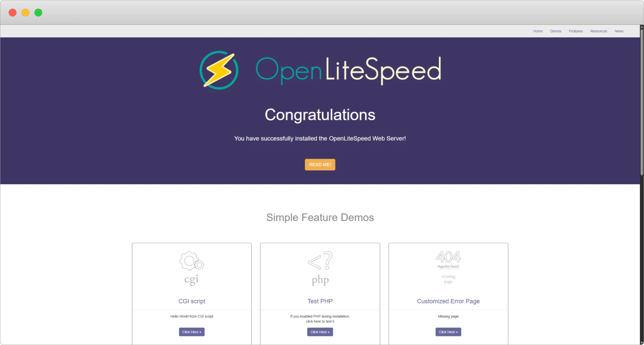Viewport: 644px width, 345px height.
Task: Click the Simple Feature Demos heading
Action: 320,217
